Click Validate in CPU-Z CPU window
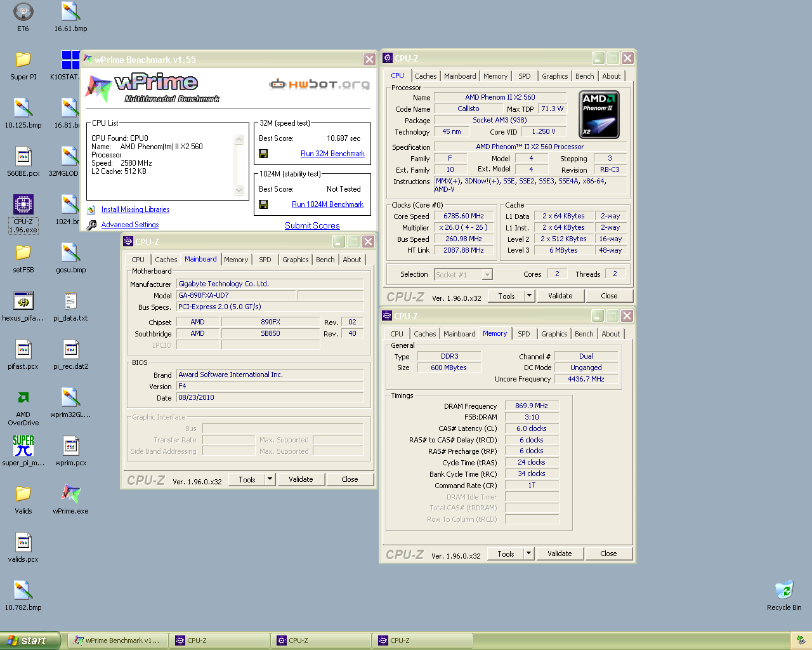Image resolution: width=812 pixels, height=650 pixels. tap(560, 296)
